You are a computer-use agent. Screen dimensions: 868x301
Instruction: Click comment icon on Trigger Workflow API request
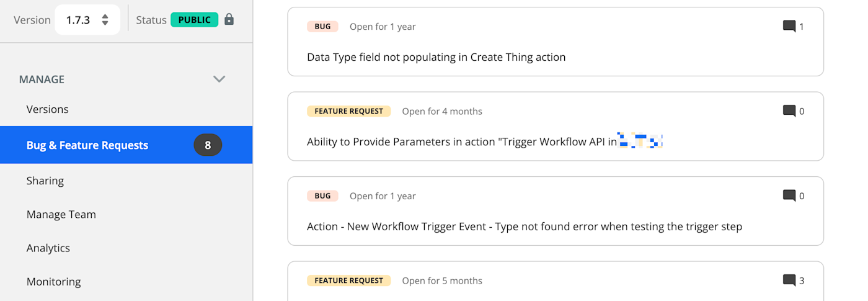coord(789,111)
